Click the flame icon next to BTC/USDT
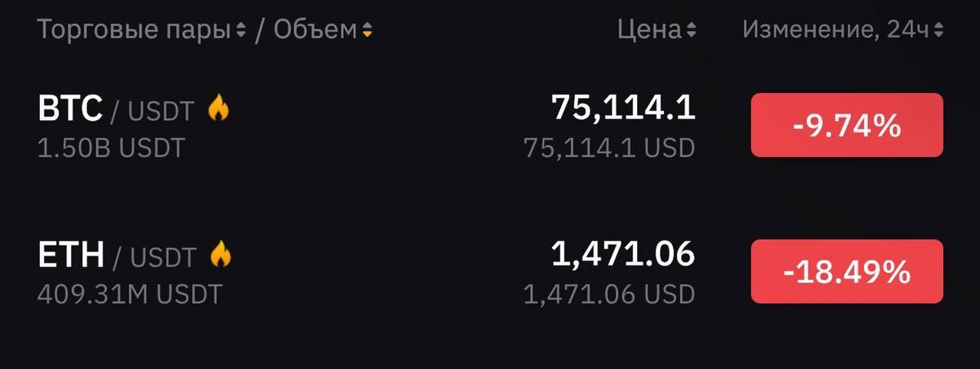 click(x=219, y=109)
